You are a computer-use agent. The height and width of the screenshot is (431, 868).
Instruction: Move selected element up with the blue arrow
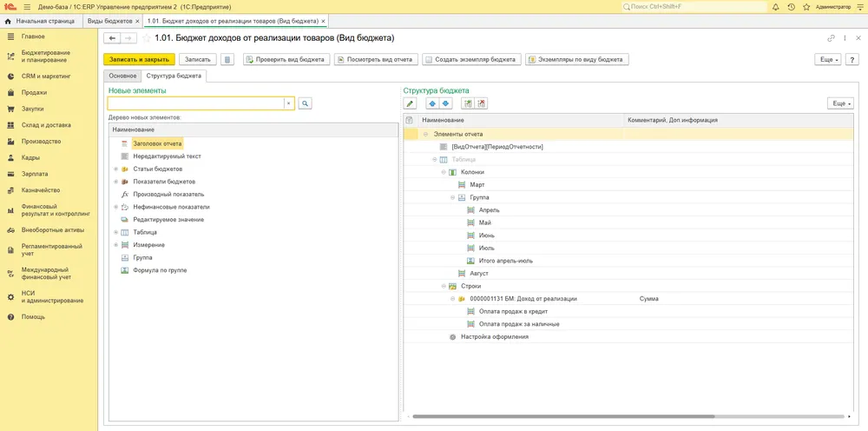click(433, 103)
